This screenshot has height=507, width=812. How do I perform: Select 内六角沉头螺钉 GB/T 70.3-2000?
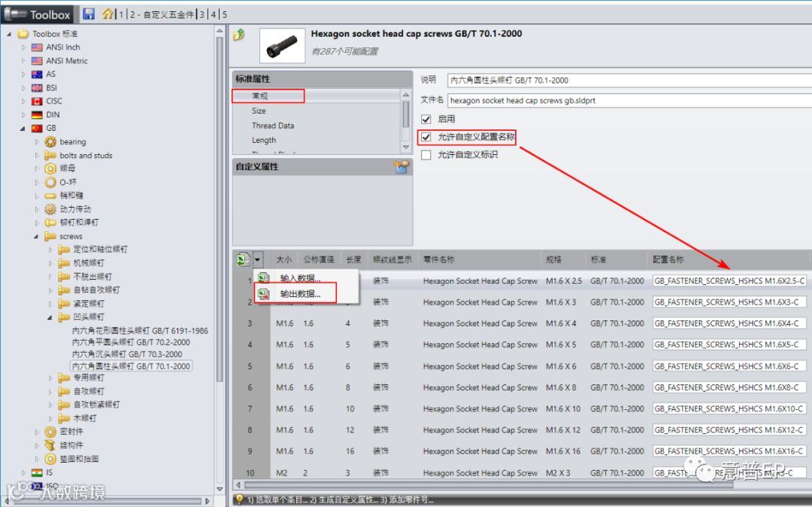coord(127,354)
